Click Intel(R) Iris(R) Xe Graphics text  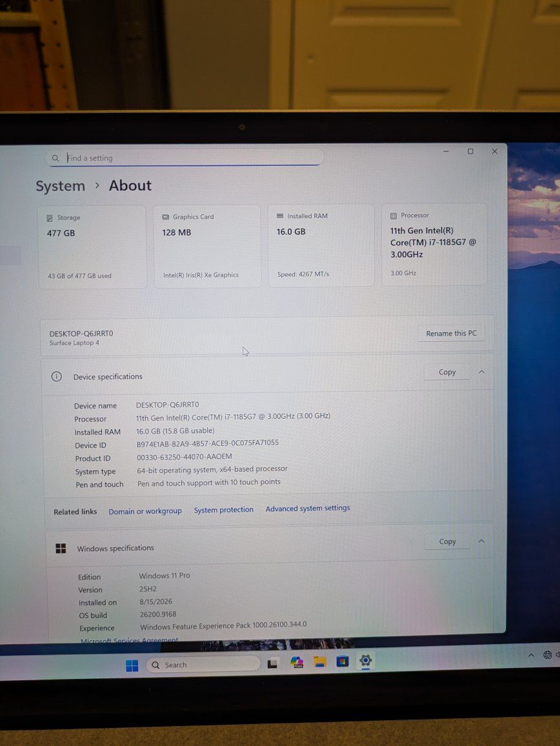(x=201, y=275)
